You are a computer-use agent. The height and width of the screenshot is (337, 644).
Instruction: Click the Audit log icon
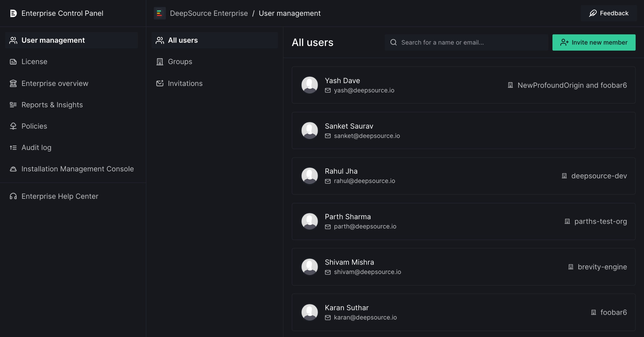(13, 147)
